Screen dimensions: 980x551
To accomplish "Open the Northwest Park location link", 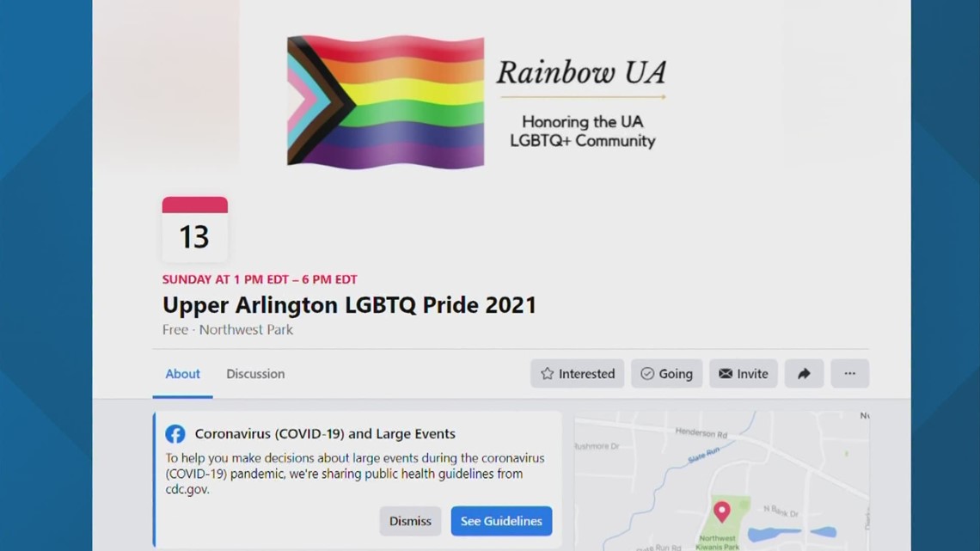I will (246, 329).
